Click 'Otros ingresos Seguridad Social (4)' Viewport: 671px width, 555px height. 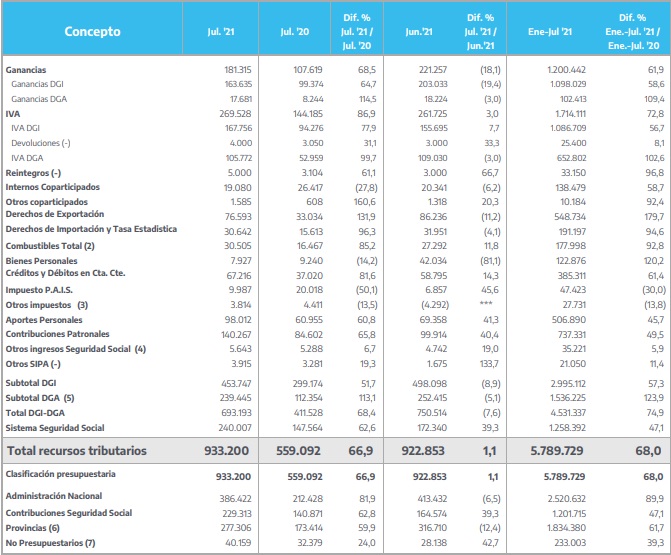76,349
